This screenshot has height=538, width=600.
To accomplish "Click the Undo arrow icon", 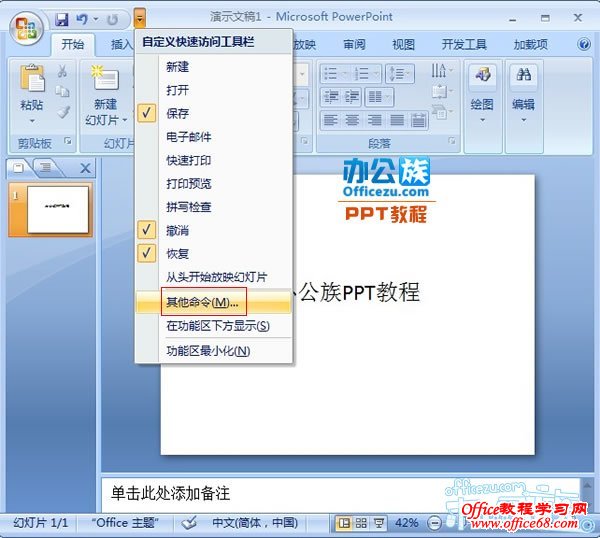I will pyautogui.click(x=82, y=19).
